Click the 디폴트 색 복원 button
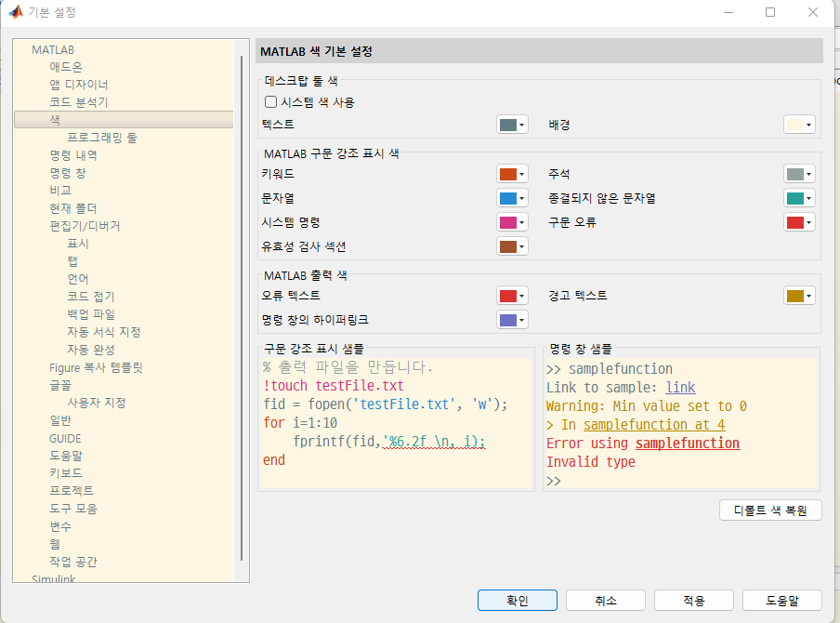Screen dimensions: 840x623 (x=770, y=510)
